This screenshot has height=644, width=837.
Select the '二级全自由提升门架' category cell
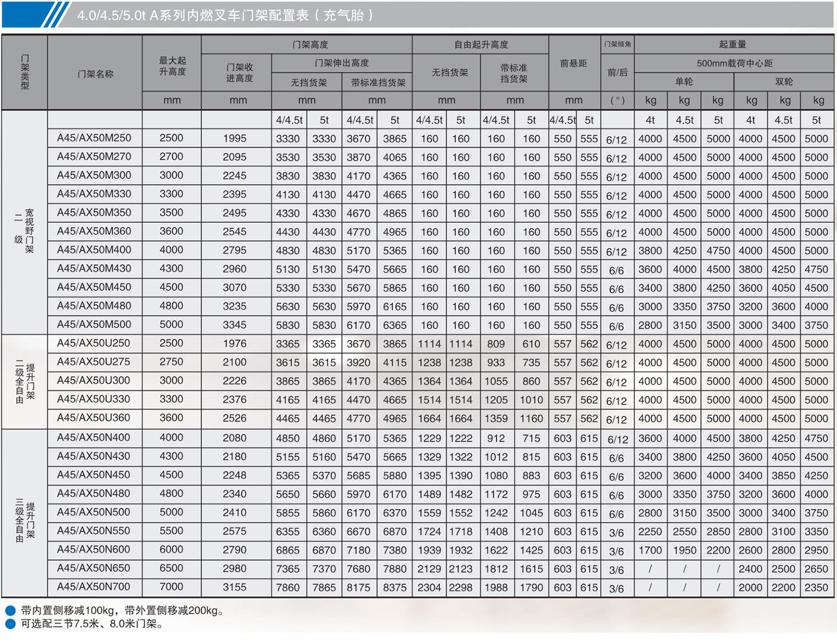(25, 381)
